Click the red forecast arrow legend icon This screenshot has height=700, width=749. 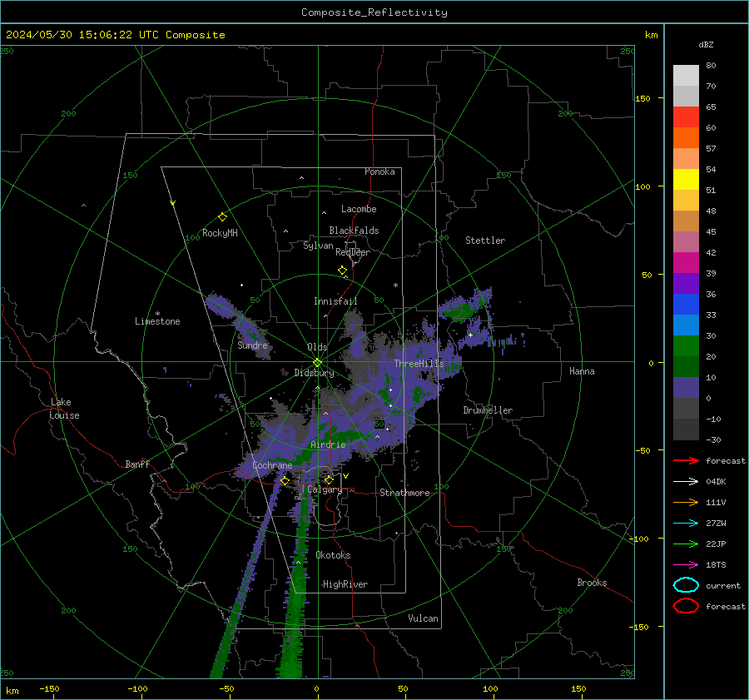[x=686, y=460]
